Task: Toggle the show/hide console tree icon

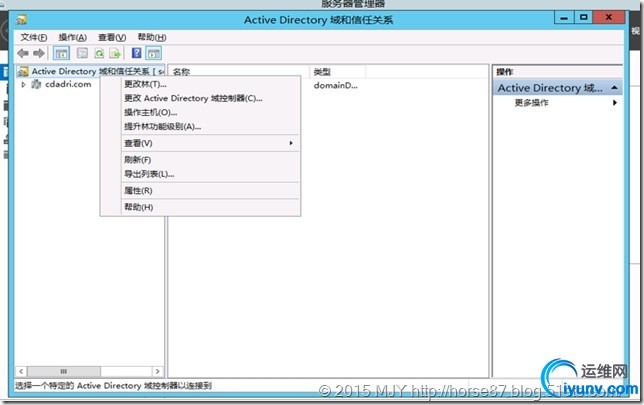Action: click(x=62, y=53)
